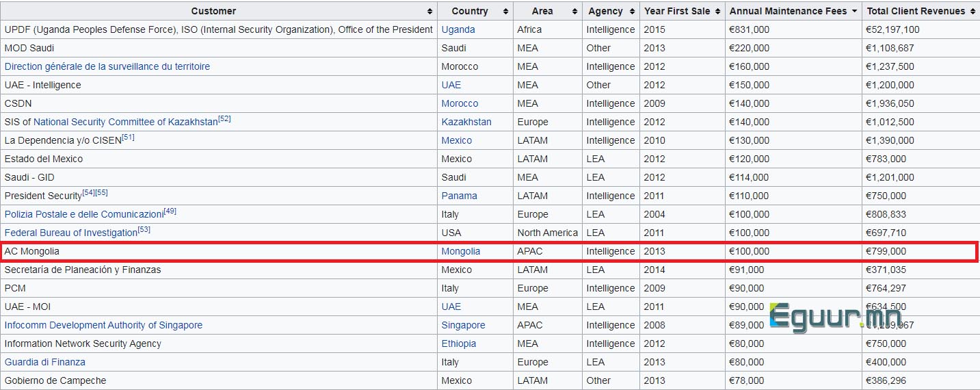Select the €386,296 revenue cell
This screenshot has height=390, width=980.
921,380
